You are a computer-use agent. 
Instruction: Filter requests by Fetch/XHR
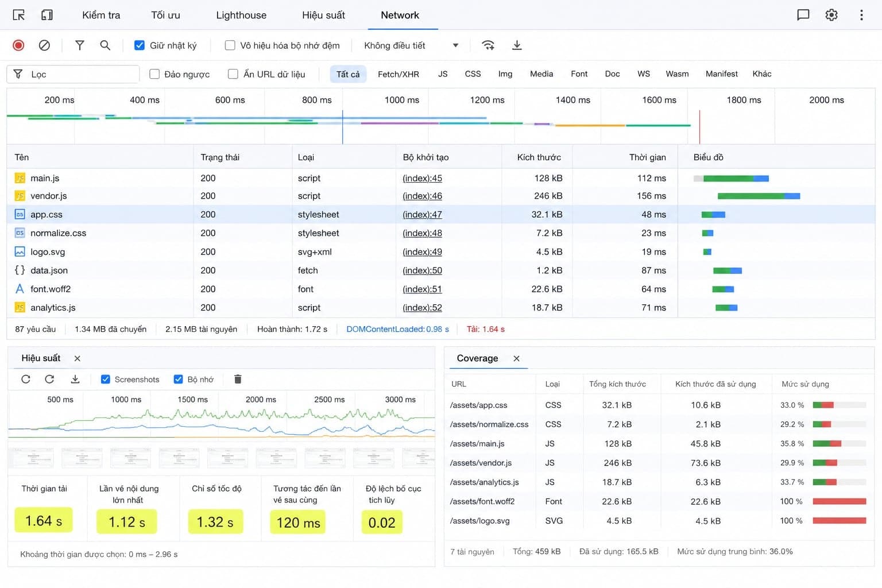click(x=399, y=74)
